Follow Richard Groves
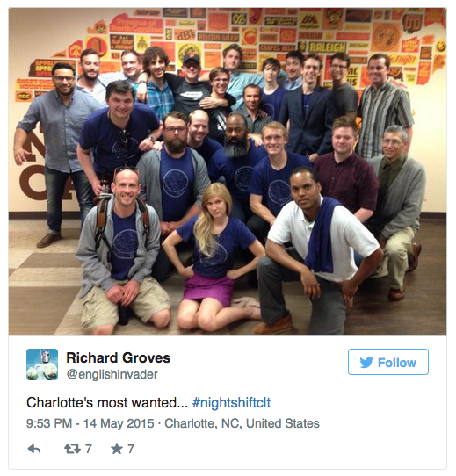The width and height of the screenshot is (456, 476). (x=388, y=362)
